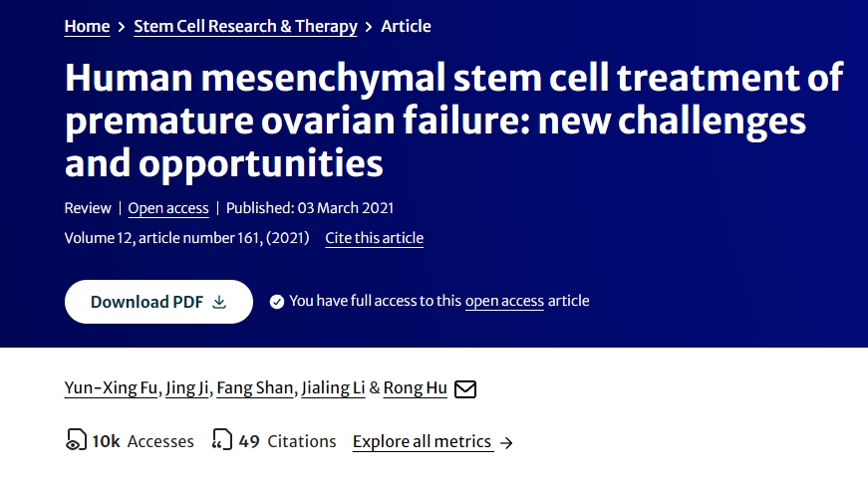Open author Fang Shan's details
The height and width of the screenshot is (490, 868).
coord(255,387)
